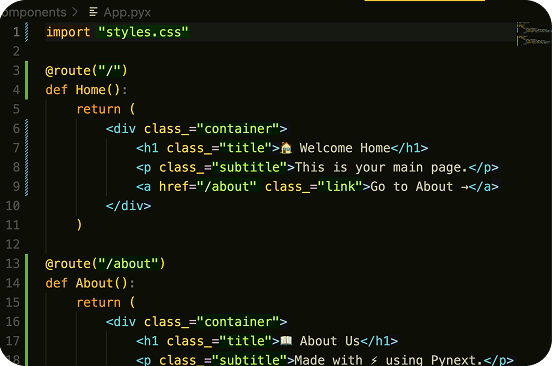Click line number 6 in gutter
This screenshot has height=366, width=552.
tap(16, 128)
